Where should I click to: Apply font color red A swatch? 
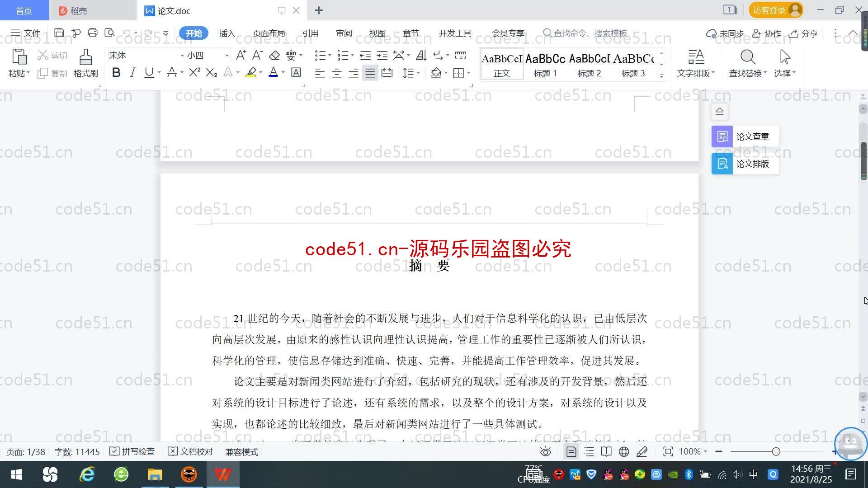(273, 72)
